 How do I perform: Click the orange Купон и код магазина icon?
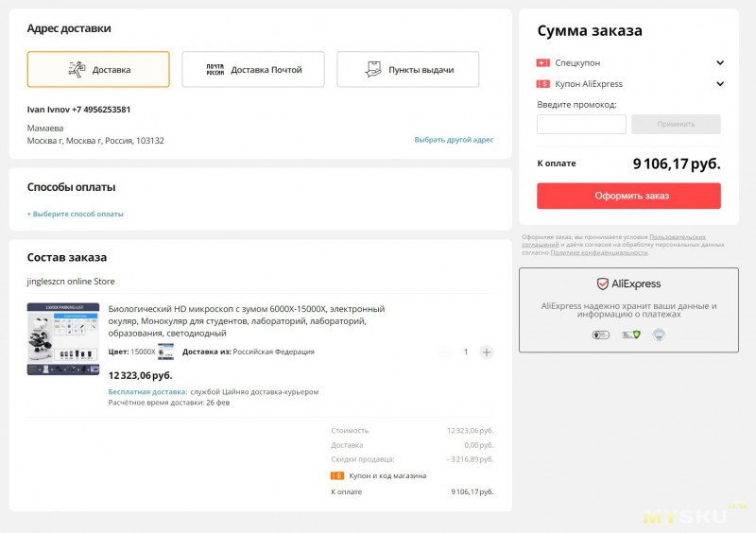pyautogui.click(x=337, y=475)
